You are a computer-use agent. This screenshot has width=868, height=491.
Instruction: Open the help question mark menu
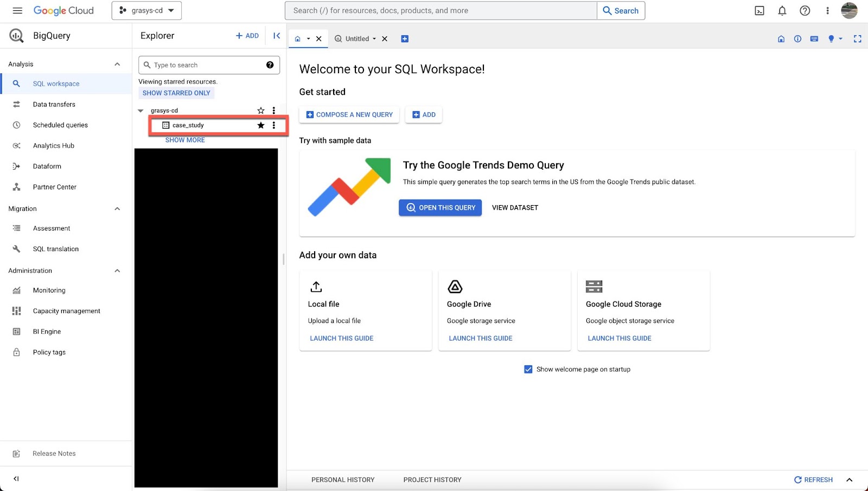tap(805, 10)
